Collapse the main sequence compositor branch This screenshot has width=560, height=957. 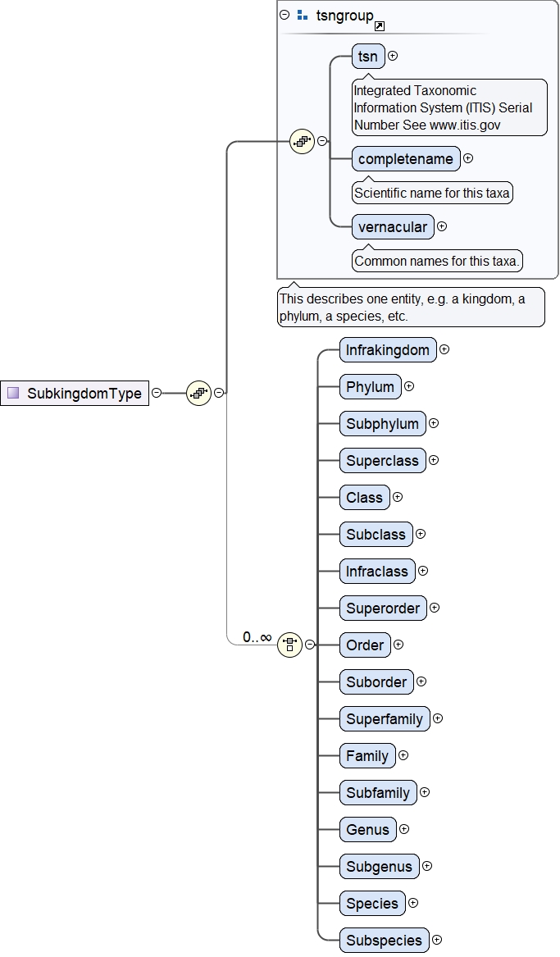[x=219, y=393]
